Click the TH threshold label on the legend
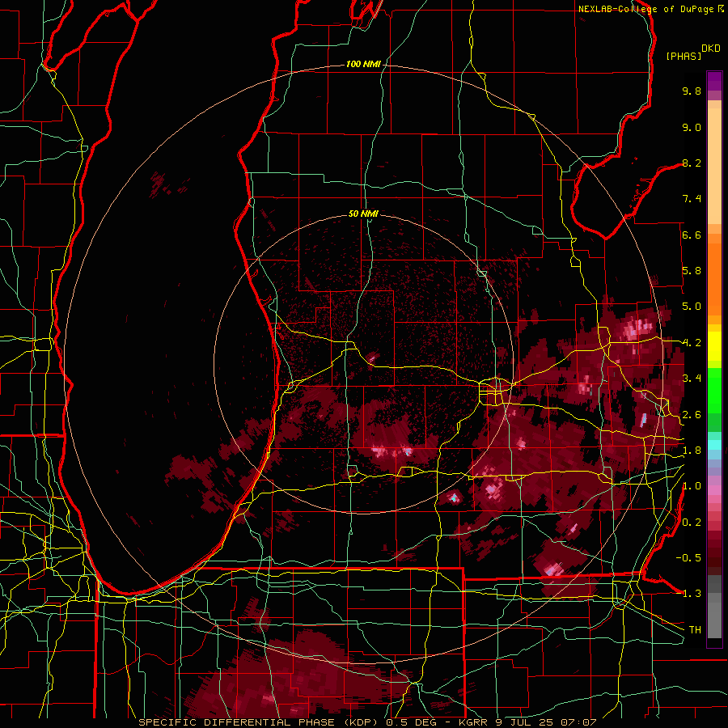Viewport: 728px width, 728px height. (695, 630)
